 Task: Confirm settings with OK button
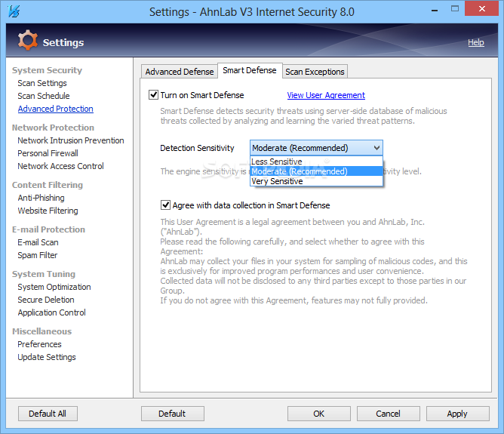click(319, 414)
